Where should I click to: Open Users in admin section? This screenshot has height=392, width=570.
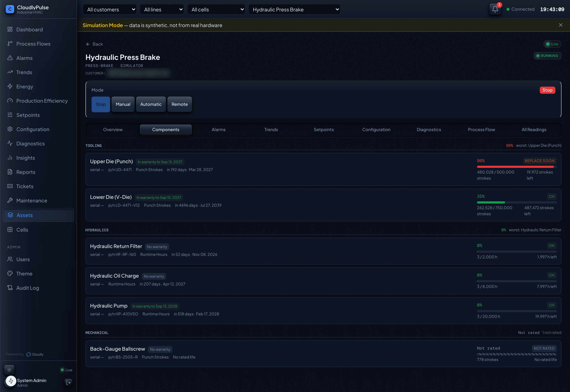tap(38, 259)
